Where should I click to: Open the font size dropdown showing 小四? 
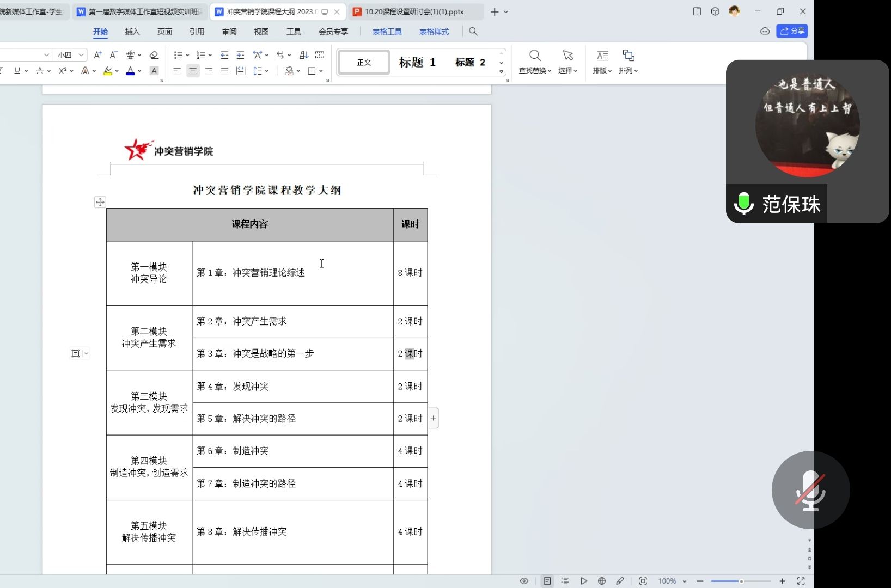click(72, 55)
